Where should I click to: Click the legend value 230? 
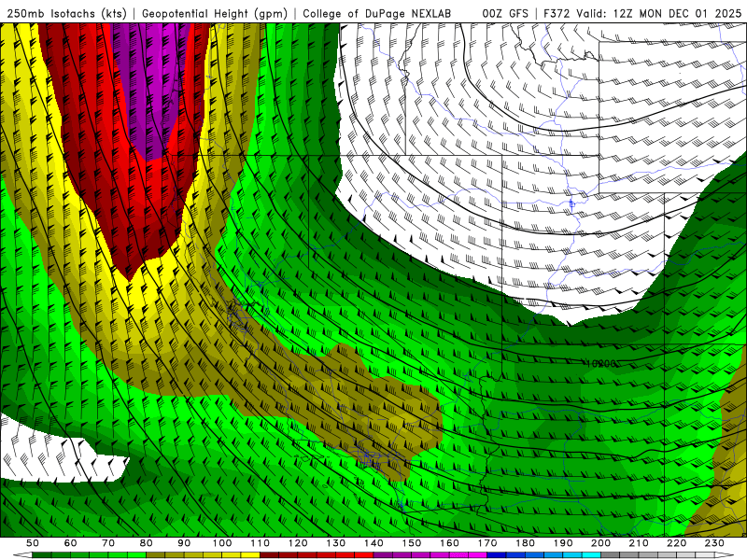[x=714, y=543]
